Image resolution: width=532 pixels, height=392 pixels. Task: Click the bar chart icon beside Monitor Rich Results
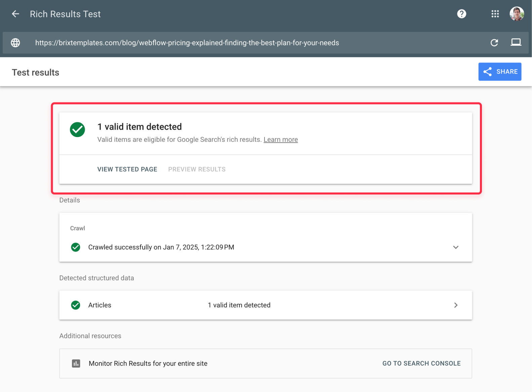76,363
